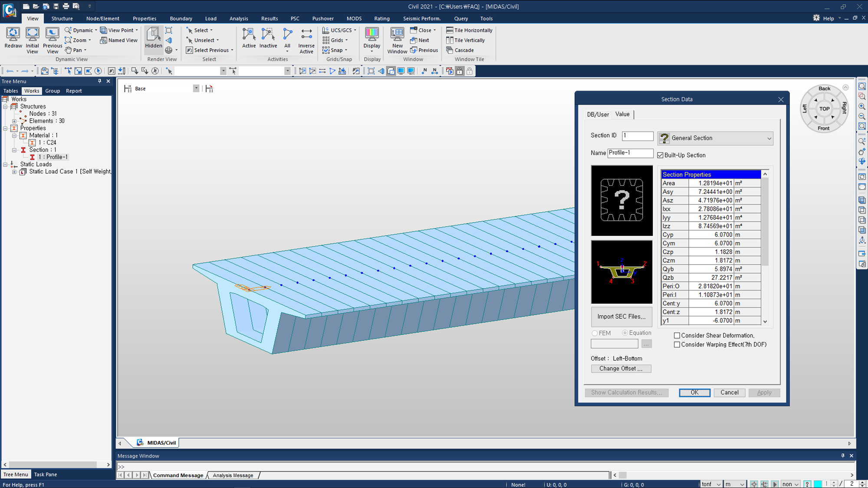Click the Front side of view cube

(823, 128)
